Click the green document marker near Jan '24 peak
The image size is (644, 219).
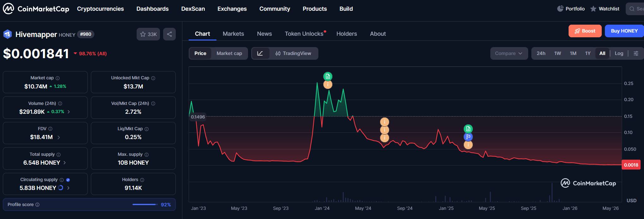[x=328, y=76]
